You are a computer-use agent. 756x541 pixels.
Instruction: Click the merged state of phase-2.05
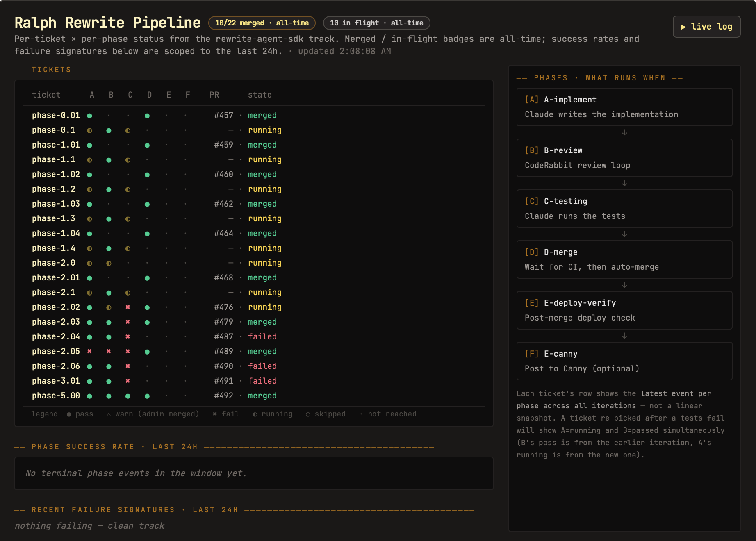tap(262, 352)
